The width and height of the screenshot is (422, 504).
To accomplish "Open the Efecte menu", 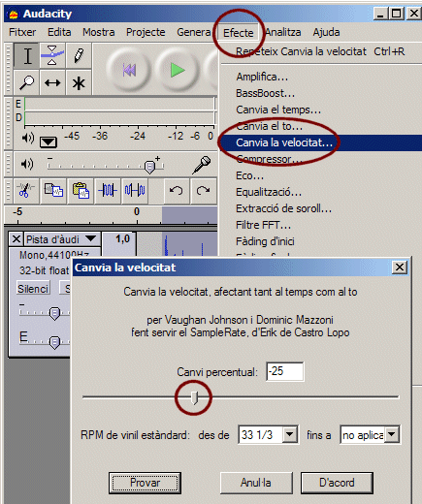I will pyautogui.click(x=239, y=32).
